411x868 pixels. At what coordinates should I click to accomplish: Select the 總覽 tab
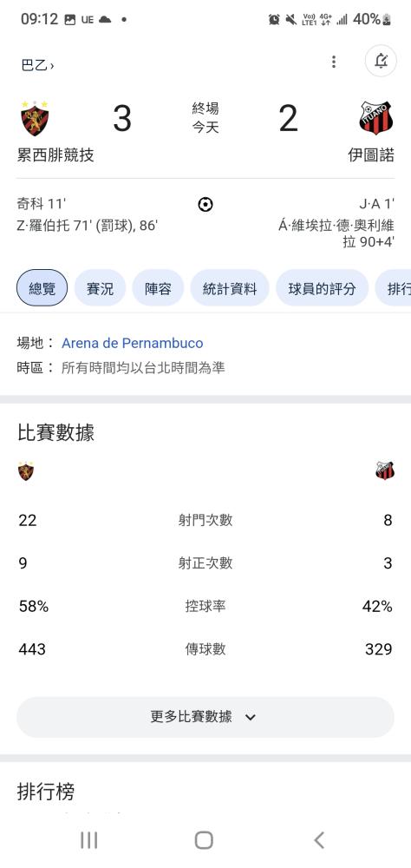42,288
